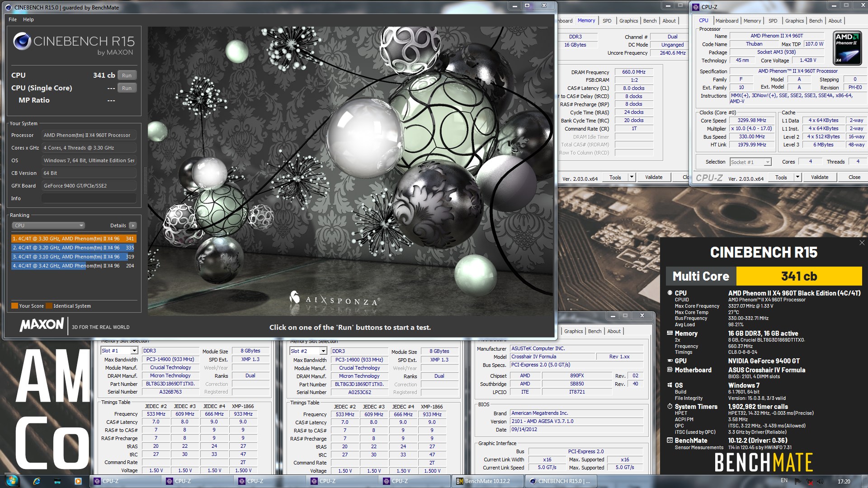
Task: Click brown Identical System legend swatch
Action: (49, 306)
